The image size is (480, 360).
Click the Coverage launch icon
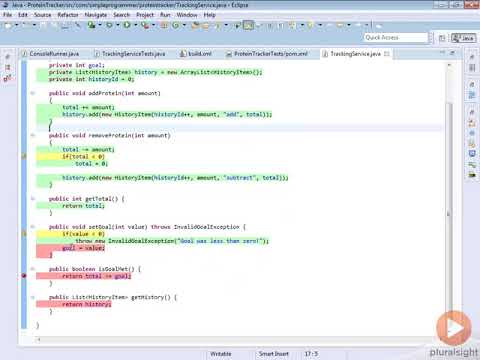[91, 25]
